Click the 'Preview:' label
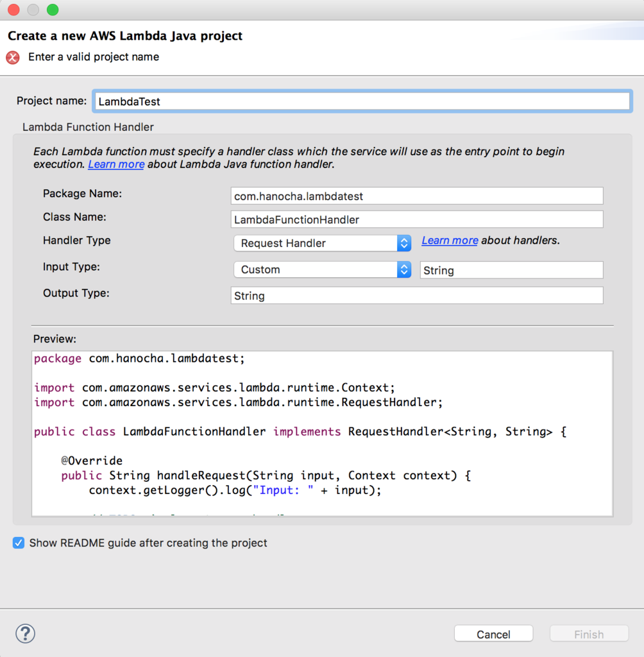644x657 pixels. click(55, 339)
